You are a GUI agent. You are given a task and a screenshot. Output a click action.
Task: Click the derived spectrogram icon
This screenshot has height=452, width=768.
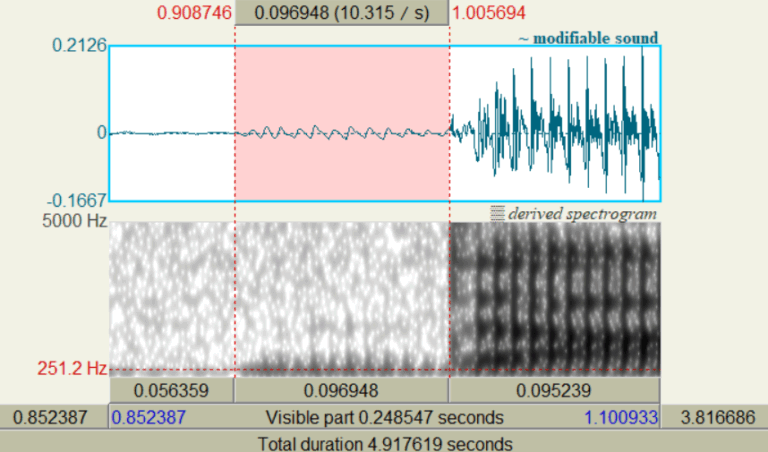[x=497, y=212]
